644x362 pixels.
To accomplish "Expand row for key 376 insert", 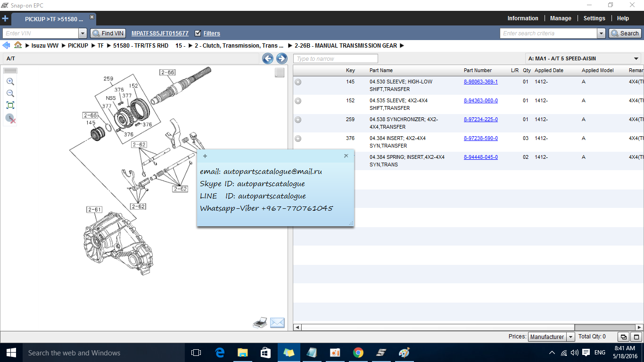I will coord(298,139).
